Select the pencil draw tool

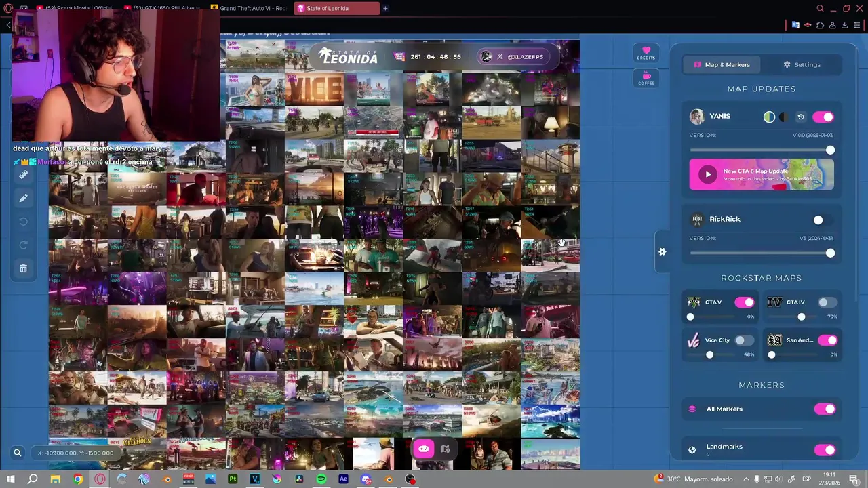(x=23, y=198)
